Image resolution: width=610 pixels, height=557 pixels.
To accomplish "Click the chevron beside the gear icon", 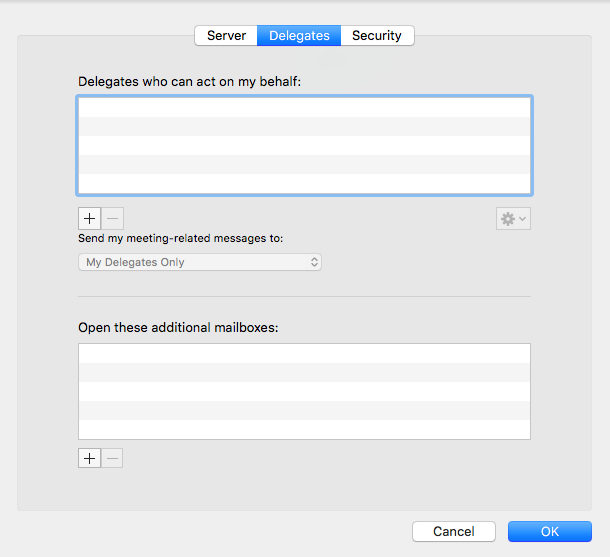I will tap(523, 219).
